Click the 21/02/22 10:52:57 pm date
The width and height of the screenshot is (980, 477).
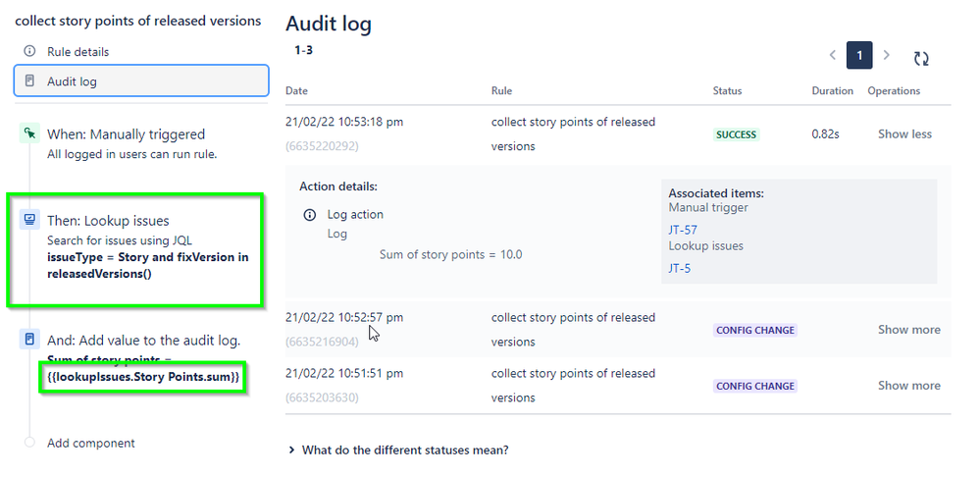[x=343, y=317]
